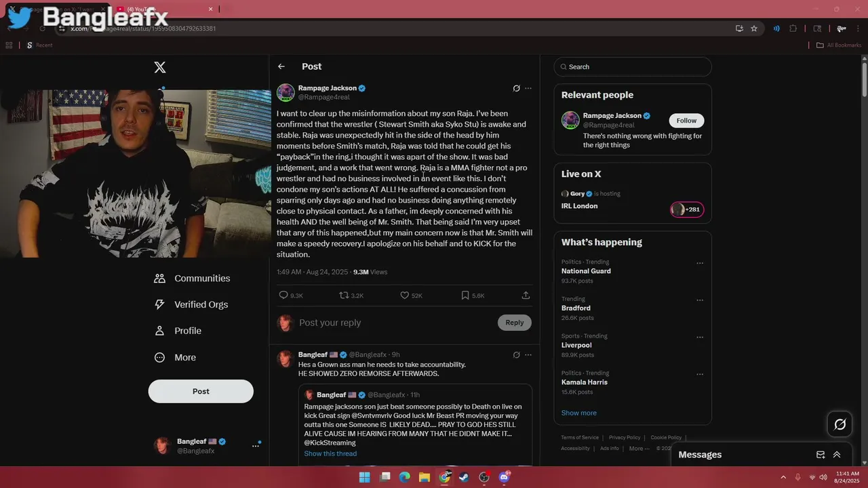The image size is (868, 488).
Task: Go to the X home logo
Action: point(160,67)
